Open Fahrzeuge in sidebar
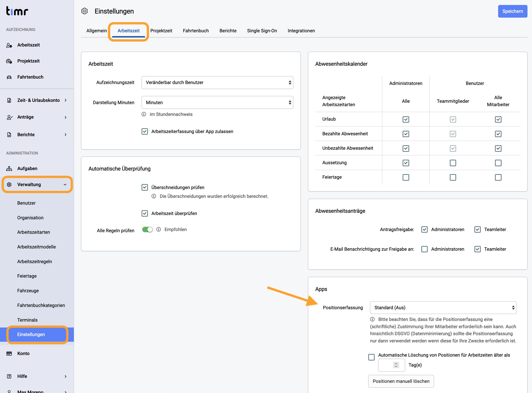Viewport: 532px width, 393px height. [28, 291]
